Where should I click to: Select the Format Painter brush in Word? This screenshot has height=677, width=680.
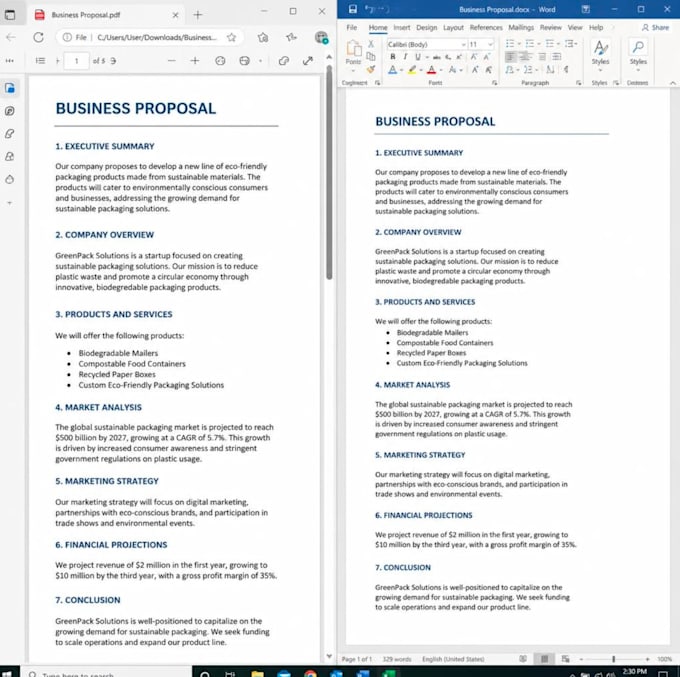(x=371, y=69)
